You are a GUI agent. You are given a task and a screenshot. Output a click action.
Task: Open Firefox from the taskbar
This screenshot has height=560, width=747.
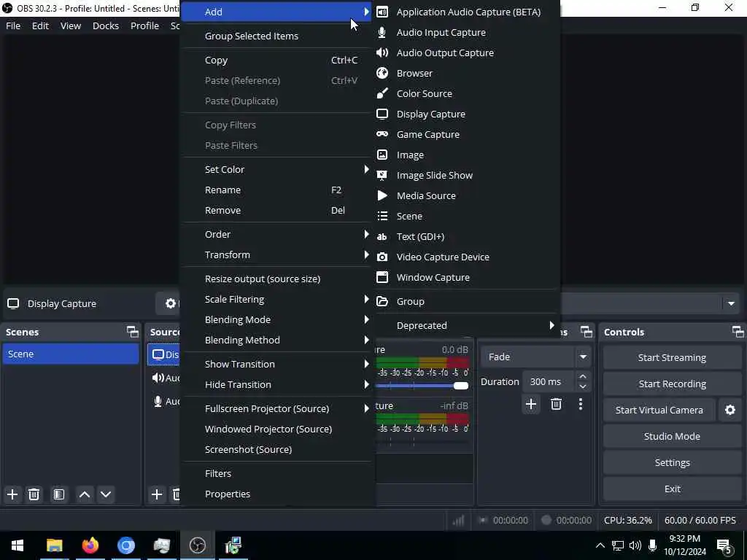click(90, 545)
